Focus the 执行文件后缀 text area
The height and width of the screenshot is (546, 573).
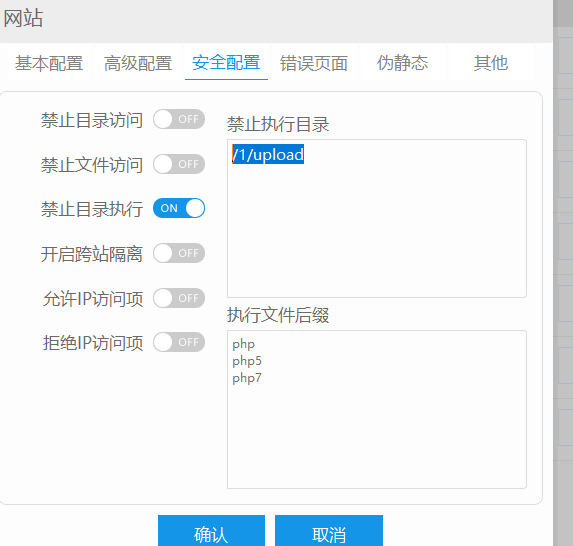tap(377, 410)
